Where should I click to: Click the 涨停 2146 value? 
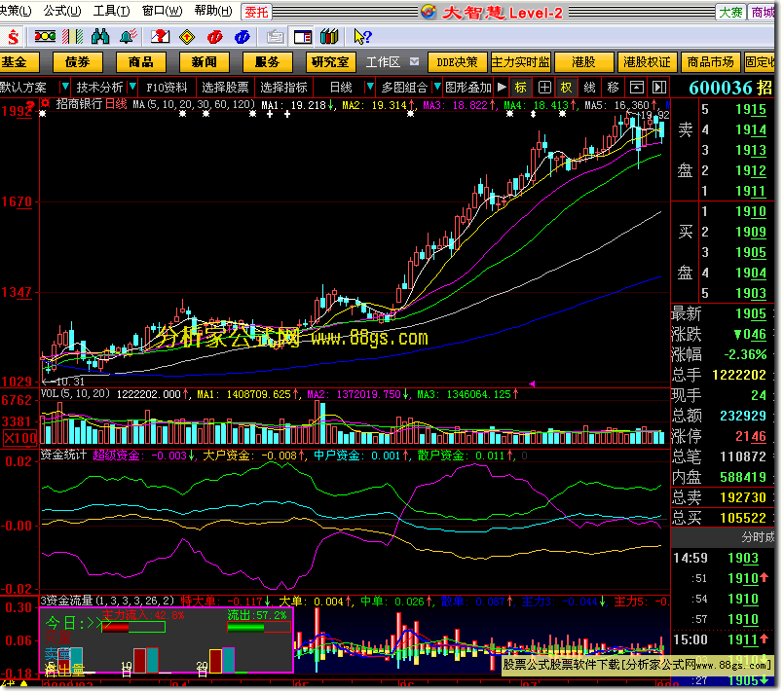pyautogui.click(x=751, y=436)
